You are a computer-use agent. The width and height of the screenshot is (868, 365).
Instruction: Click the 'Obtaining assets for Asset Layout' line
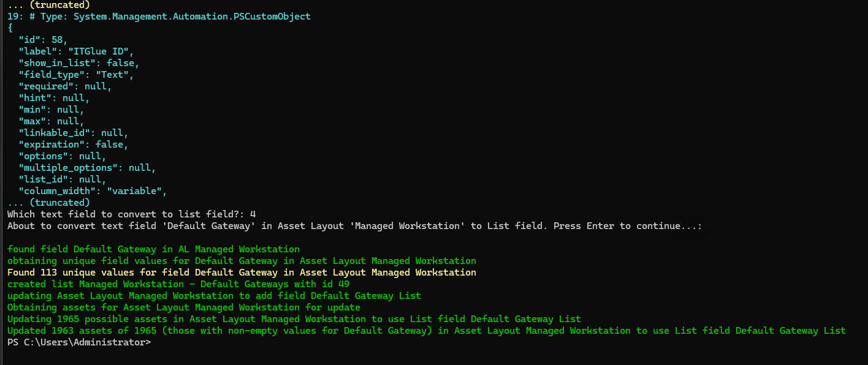(184, 307)
